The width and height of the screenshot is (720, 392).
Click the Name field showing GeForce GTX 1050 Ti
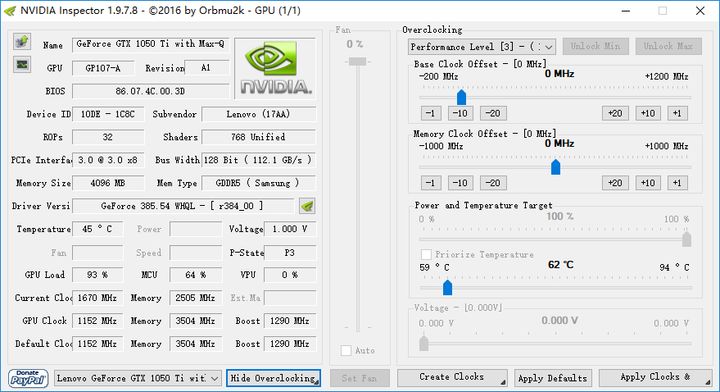point(151,45)
